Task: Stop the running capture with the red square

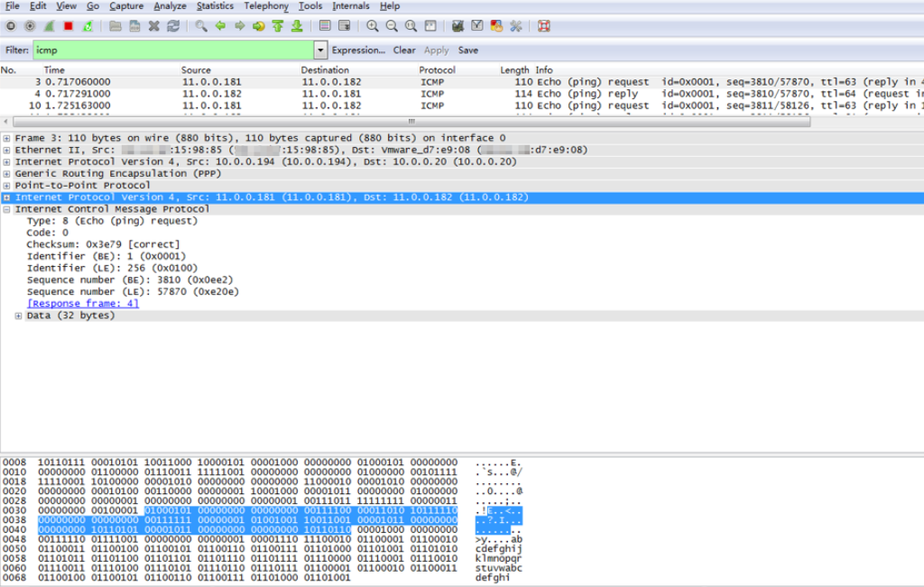Action: [x=69, y=26]
